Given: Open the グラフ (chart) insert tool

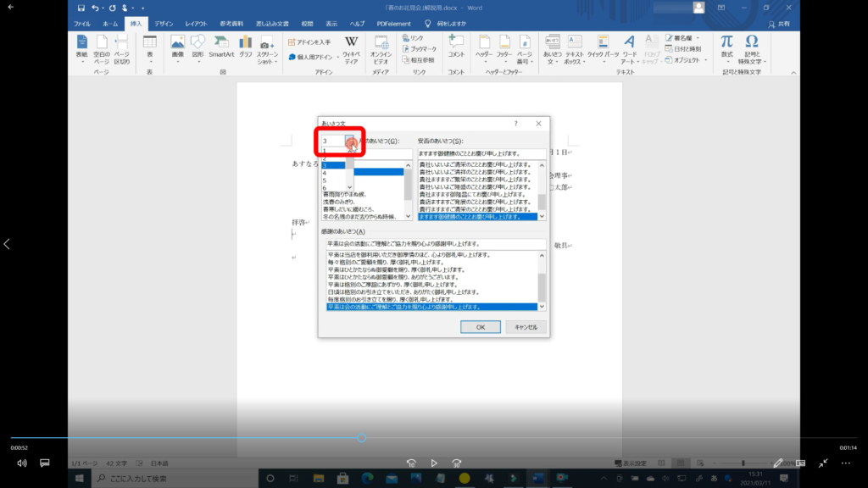Looking at the screenshot, I should [246, 47].
